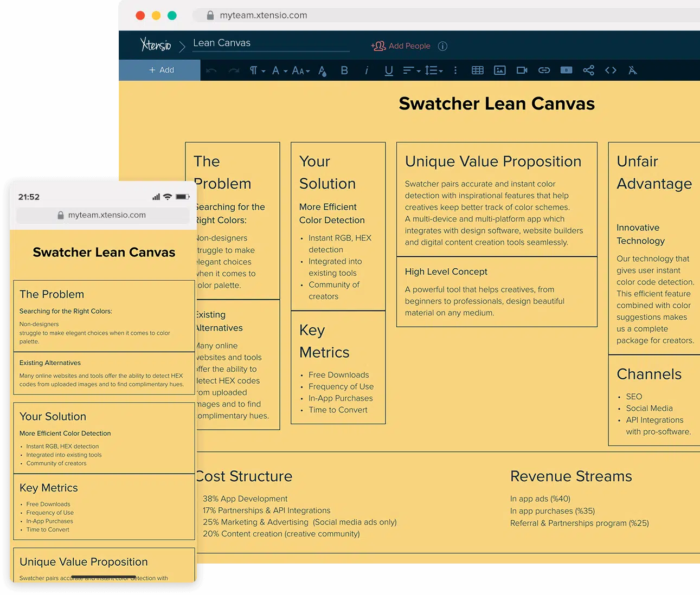Image resolution: width=700 pixels, height=595 pixels.
Task: Open the share options icon
Action: click(x=589, y=70)
